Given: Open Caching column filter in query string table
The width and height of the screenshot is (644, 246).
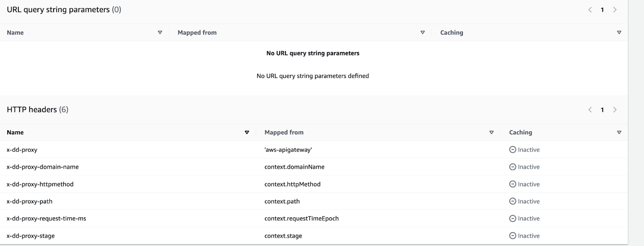Looking at the screenshot, I should pos(619,33).
